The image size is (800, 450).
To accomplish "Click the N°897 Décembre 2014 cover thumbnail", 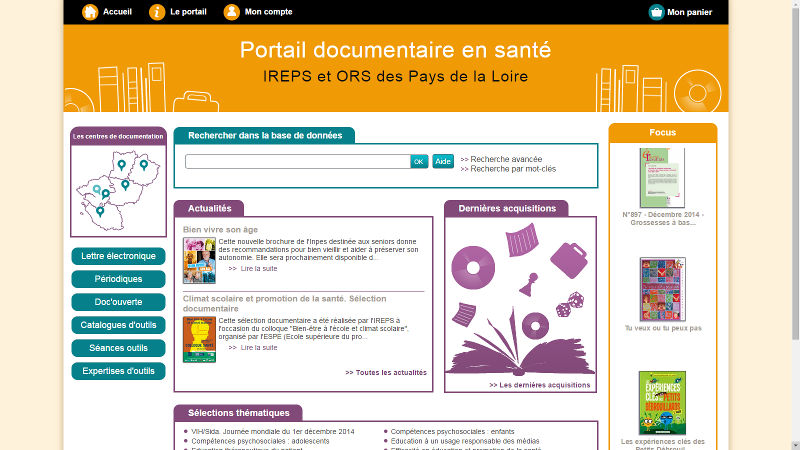I will coord(662,178).
